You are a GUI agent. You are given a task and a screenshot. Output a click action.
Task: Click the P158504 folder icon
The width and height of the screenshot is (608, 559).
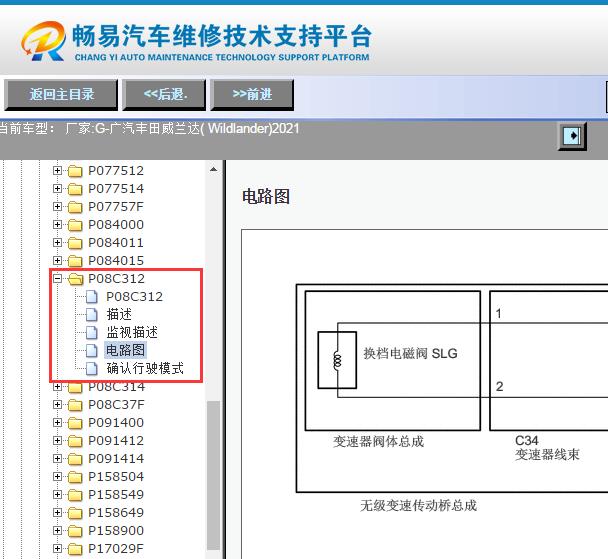[75, 477]
